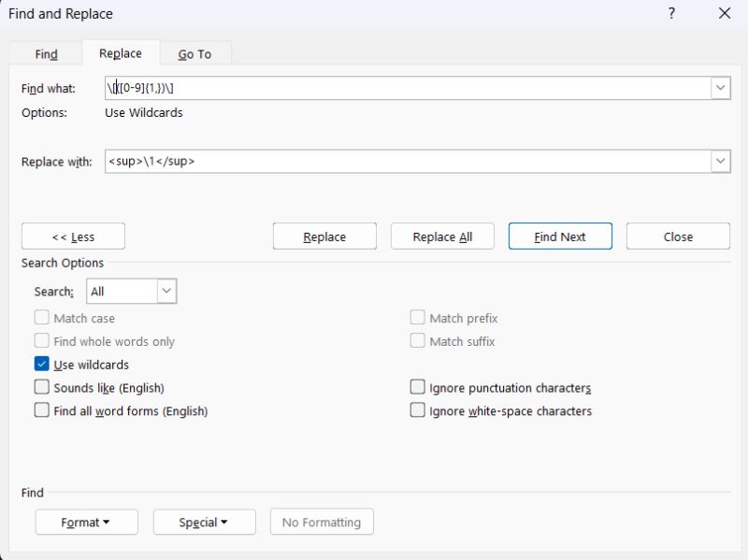Click the No Formatting button
This screenshot has width=748, height=560.
(x=322, y=522)
